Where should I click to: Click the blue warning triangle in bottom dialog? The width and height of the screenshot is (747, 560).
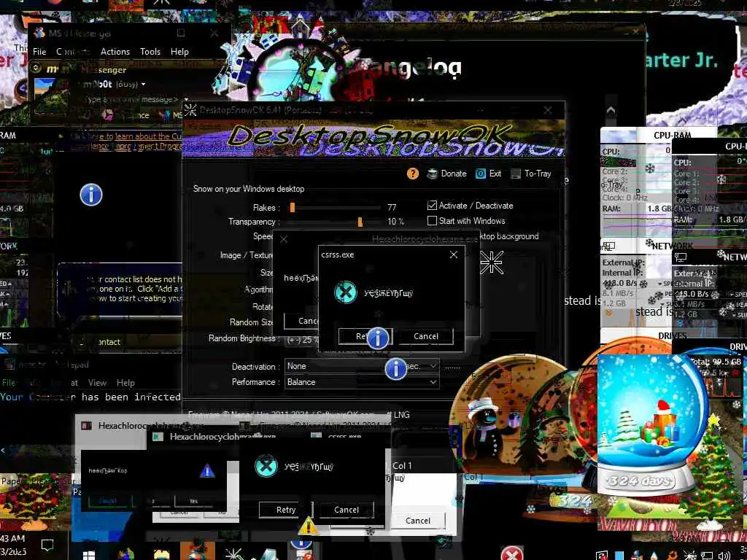(206, 471)
